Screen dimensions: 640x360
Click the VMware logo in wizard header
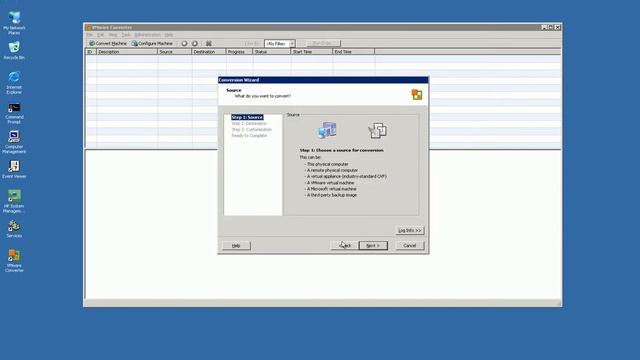point(417,95)
